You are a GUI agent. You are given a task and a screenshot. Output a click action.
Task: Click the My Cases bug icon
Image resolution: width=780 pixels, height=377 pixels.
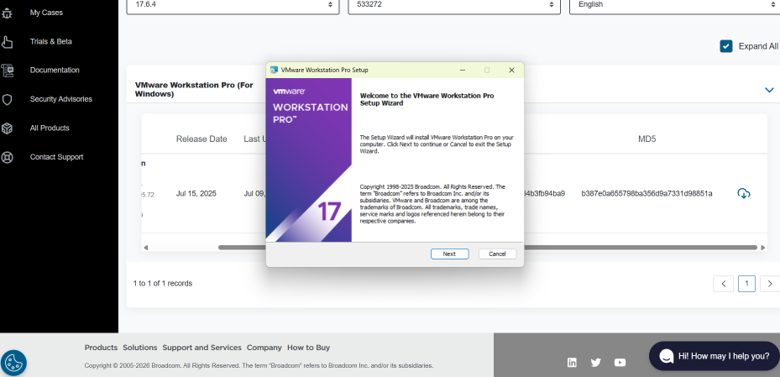pos(7,13)
